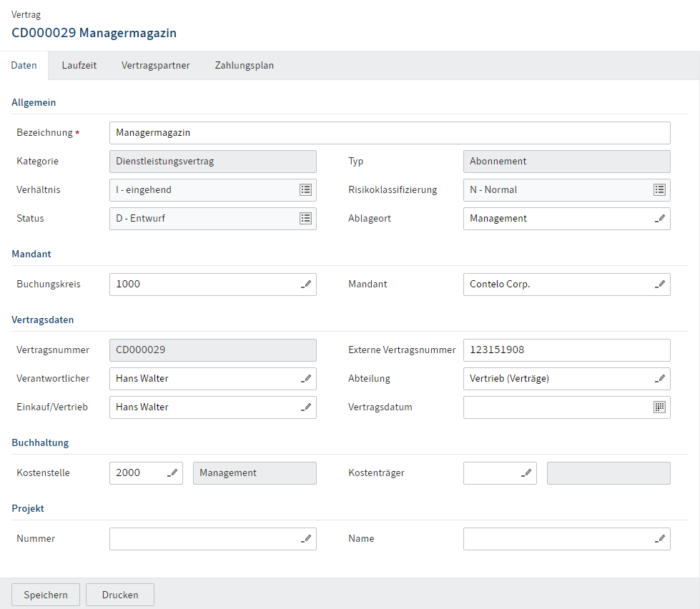
Task: Click the edit pencil in Mandant field
Action: (x=660, y=284)
